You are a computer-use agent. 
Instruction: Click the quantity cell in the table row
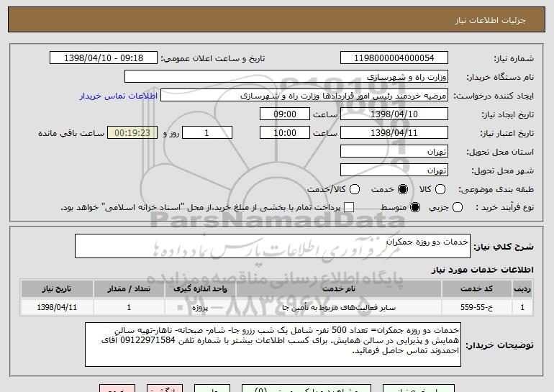(129, 307)
